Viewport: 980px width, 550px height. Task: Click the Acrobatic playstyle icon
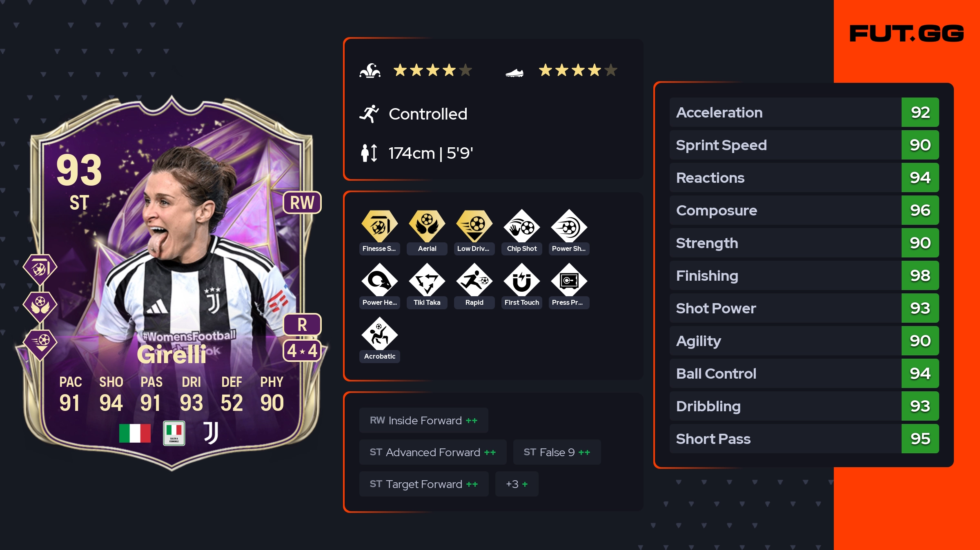point(379,334)
